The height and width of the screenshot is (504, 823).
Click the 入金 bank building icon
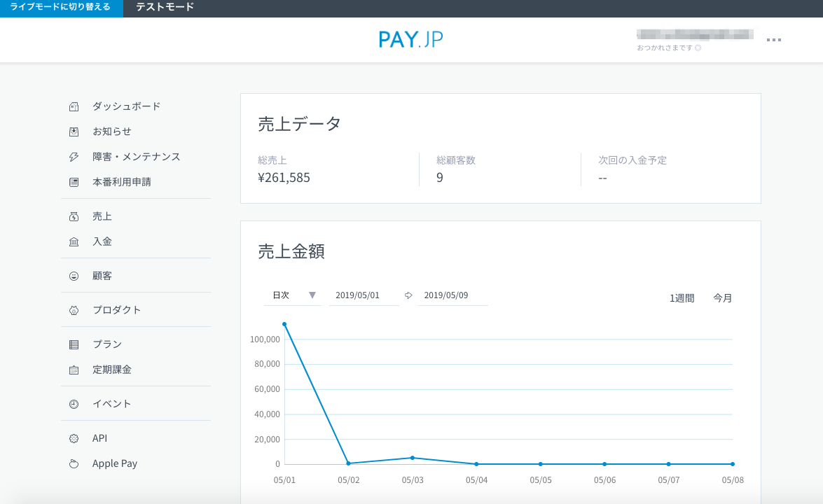point(74,241)
